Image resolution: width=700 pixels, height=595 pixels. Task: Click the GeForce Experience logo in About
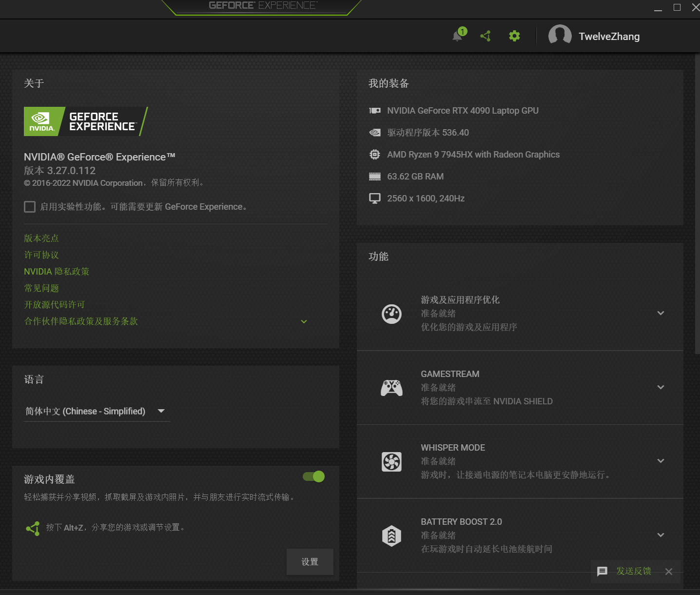pos(86,121)
